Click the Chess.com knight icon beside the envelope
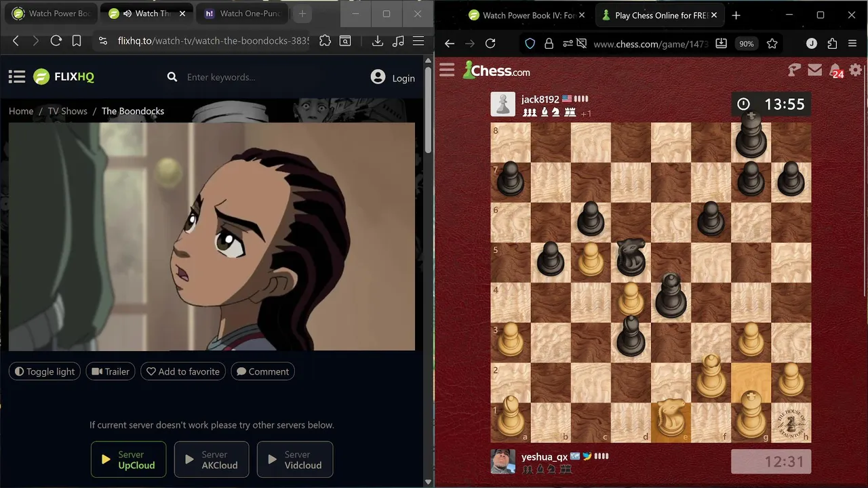868x488 pixels. (794, 70)
